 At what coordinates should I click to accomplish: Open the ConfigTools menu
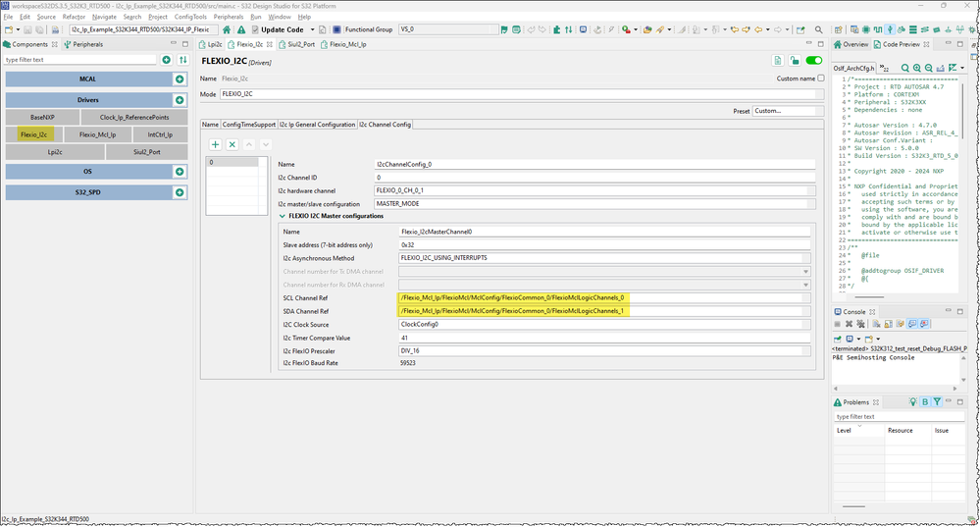(190, 17)
